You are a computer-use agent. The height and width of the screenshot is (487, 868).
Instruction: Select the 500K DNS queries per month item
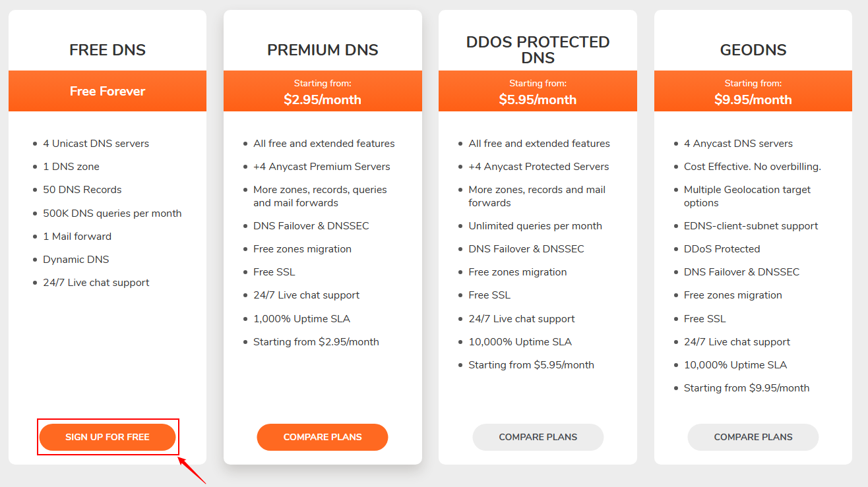coord(112,214)
